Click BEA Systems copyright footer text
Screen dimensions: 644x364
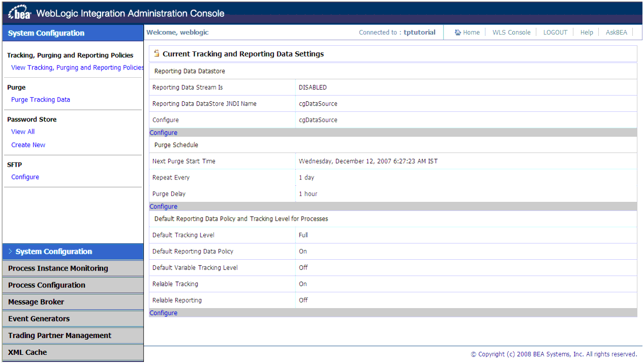point(554,354)
